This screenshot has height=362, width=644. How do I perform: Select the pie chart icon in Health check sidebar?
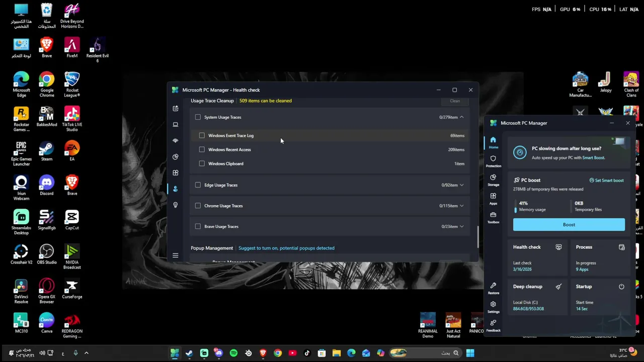point(175,157)
